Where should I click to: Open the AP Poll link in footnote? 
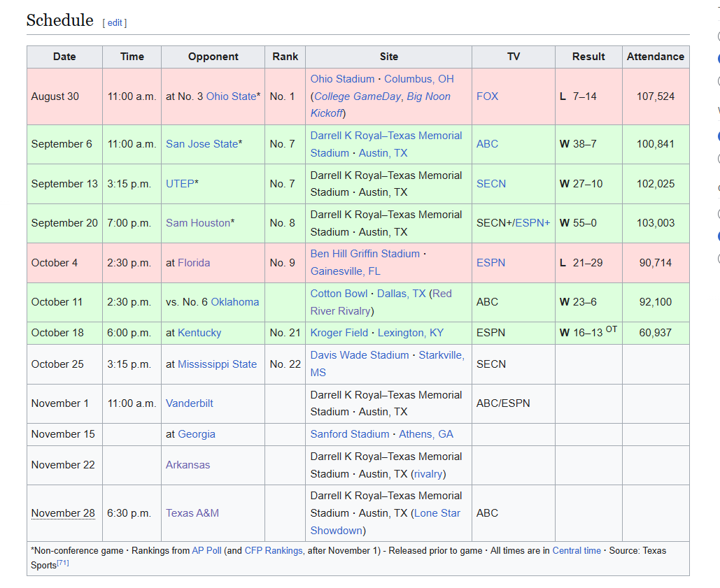[x=206, y=551]
